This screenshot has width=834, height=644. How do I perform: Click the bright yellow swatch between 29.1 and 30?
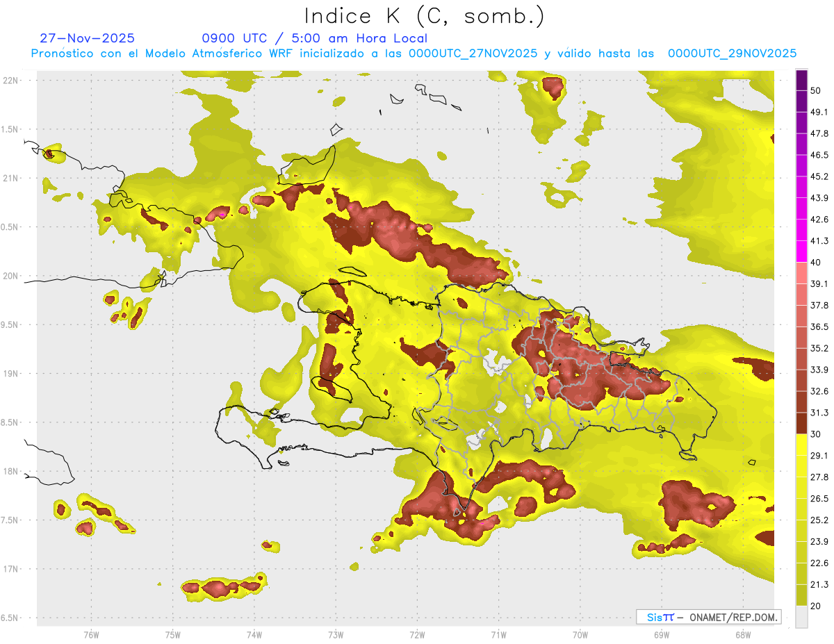(x=801, y=445)
